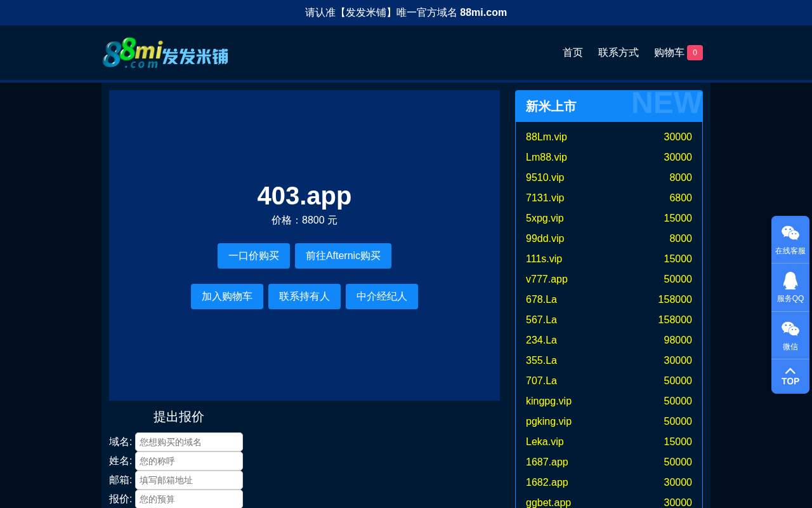Screen dimensions: 812x508
Task: Open the v777.app domain link
Action: click(x=547, y=279)
